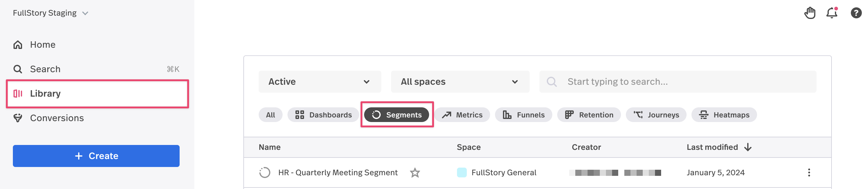Viewport: 868px width, 189px height.
Task: Open the HR - Quarterly Meeting Segment link
Action: pos(338,173)
